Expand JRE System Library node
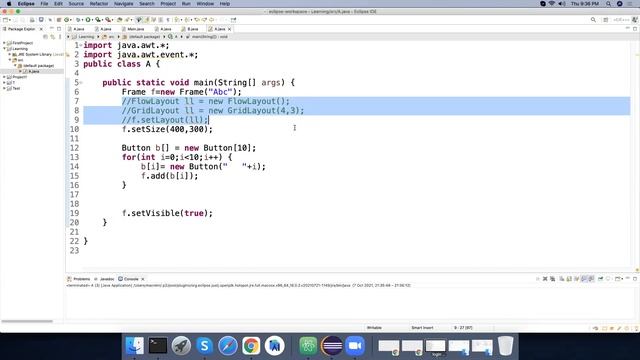The height and width of the screenshot is (360, 640). (x=10, y=54)
